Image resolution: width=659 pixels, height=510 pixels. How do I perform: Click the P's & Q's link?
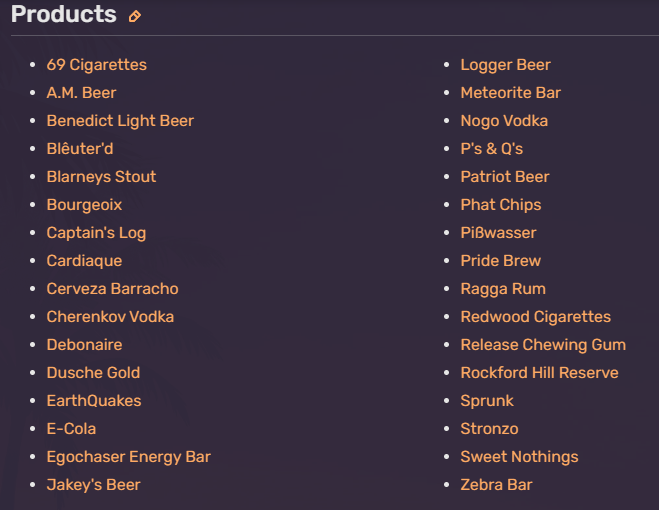492,148
